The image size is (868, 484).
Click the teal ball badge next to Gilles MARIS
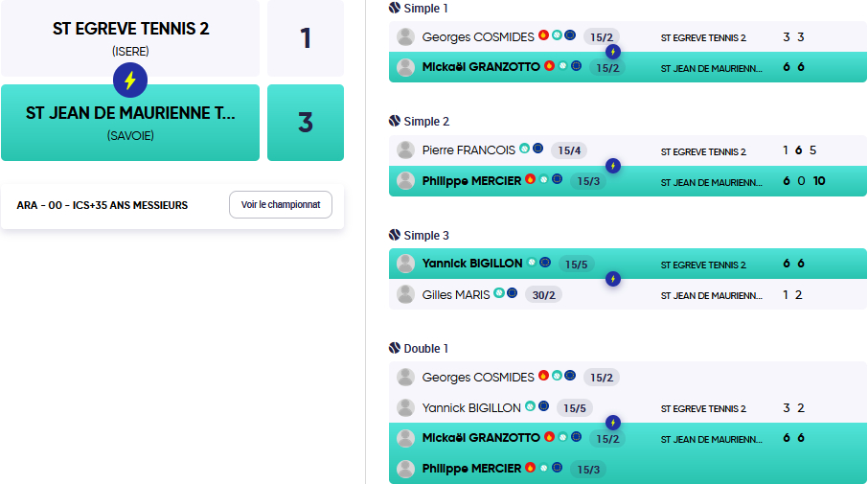[499, 293]
